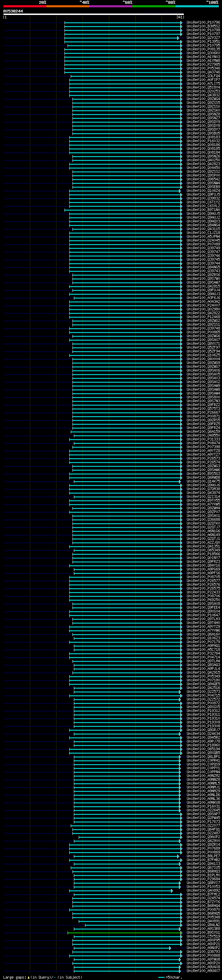
Task: Click the green ~80% identity legend segment
Action: [x=154, y=7]
